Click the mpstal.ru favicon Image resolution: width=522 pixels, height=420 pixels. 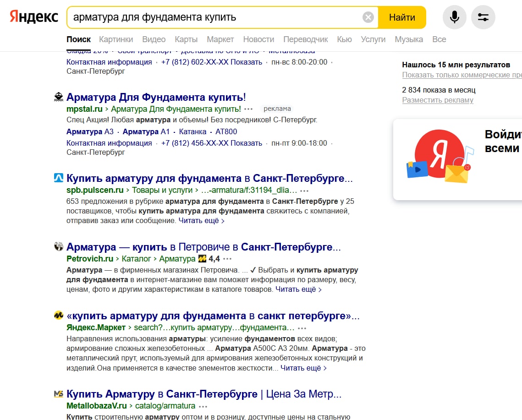tap(59, 97)
